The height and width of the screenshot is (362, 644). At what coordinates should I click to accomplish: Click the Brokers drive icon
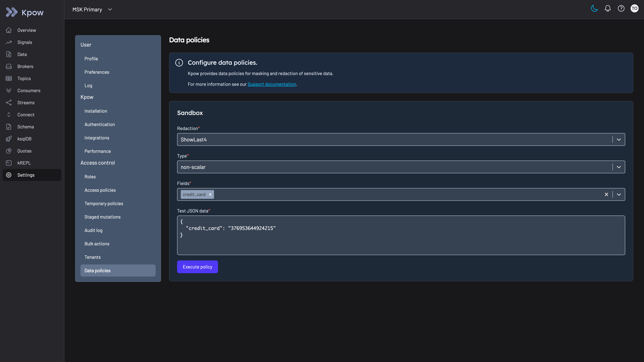pos(9,66)
